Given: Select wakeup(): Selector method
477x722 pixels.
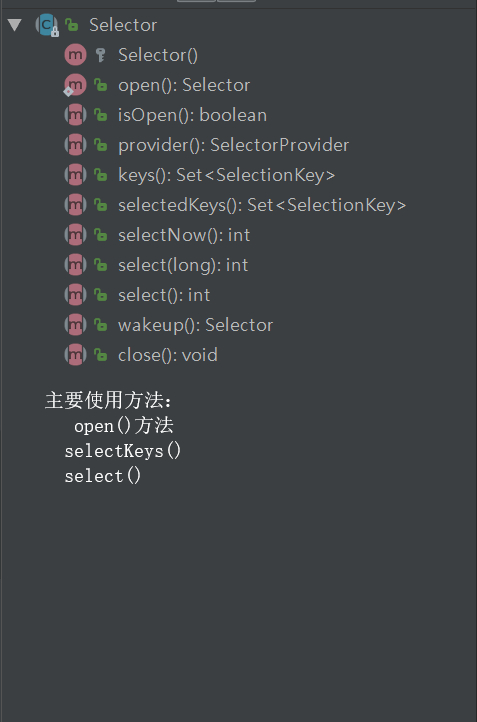Looking at the screenshot, I should (195, 325).
